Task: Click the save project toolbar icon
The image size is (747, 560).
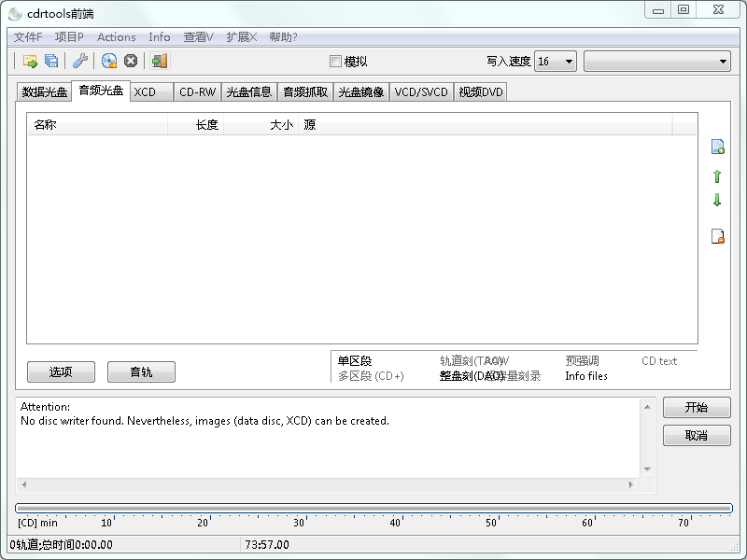Action: [51, 62]
